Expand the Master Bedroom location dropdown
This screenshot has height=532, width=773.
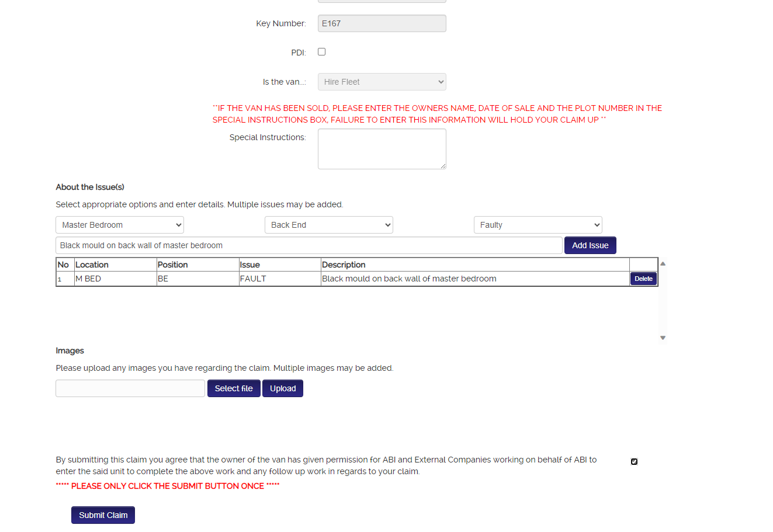pos(120,225)
